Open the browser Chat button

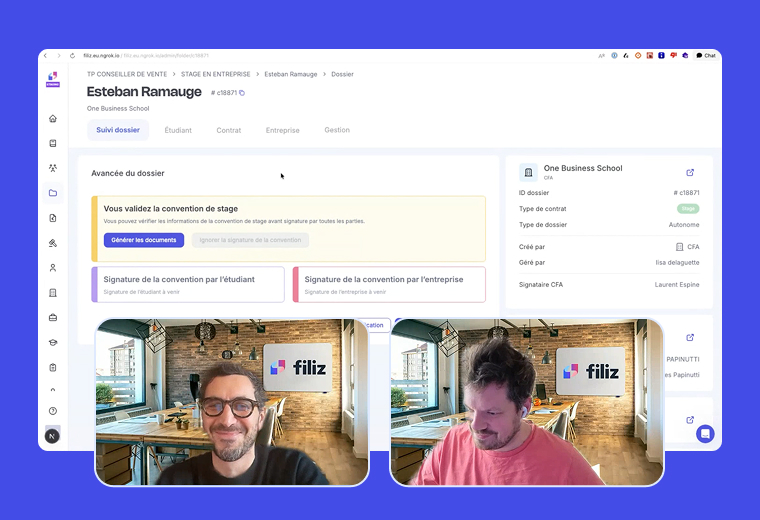tap(706, 56)
